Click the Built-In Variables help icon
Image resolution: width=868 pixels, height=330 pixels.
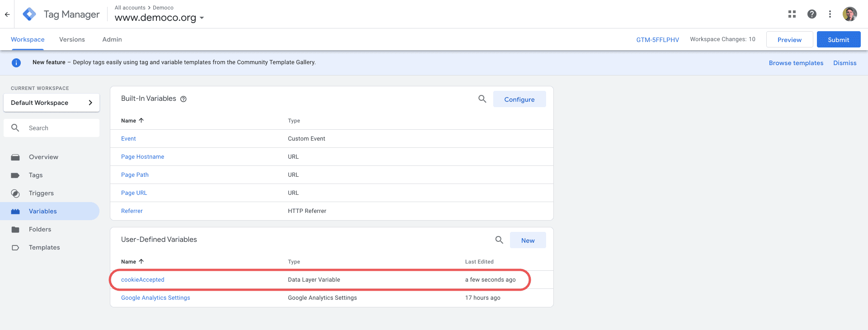(184, 99)
